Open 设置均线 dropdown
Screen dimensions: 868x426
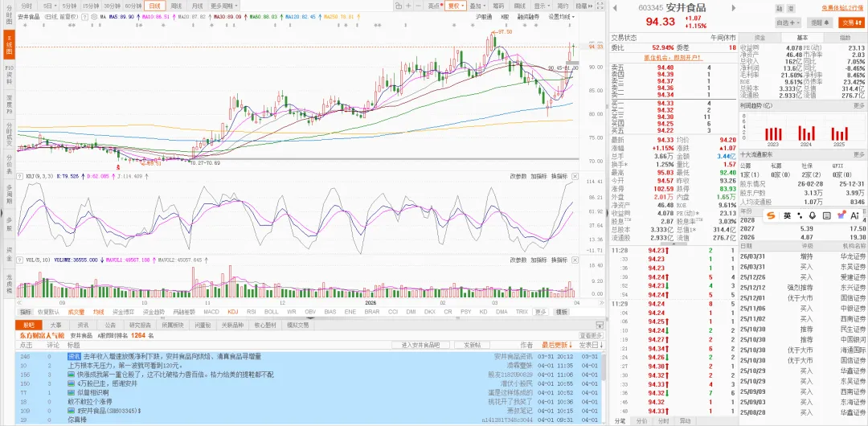[x=561, y=17]
